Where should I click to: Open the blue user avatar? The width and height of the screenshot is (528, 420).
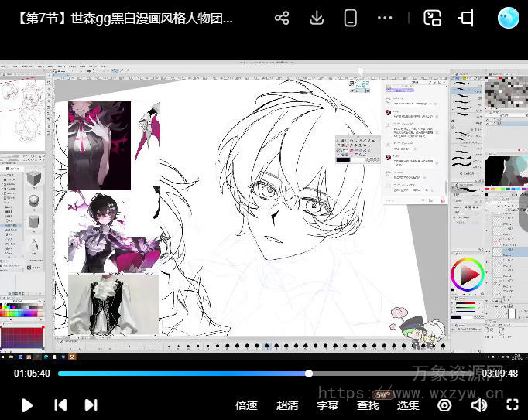[508, 18]
